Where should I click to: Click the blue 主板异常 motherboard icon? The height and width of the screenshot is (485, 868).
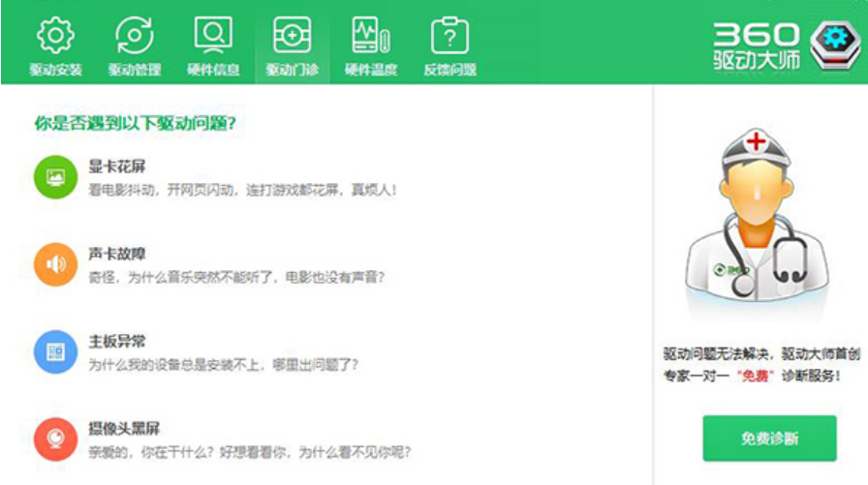(55, 352)
